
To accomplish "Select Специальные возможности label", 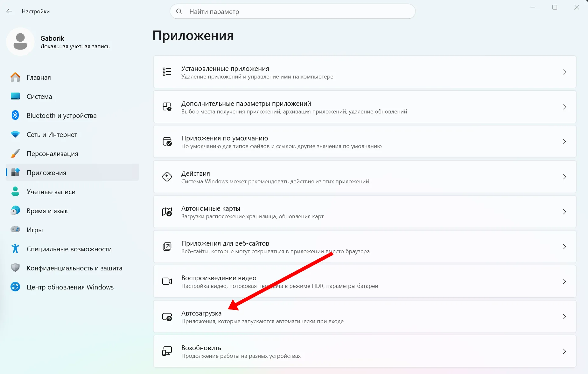I will 69,249.
